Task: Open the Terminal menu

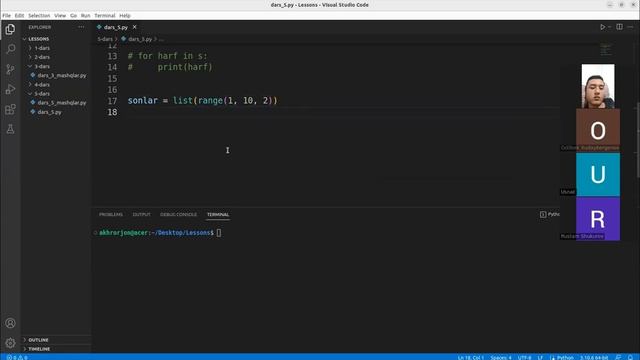Action: tap(105, 16)
